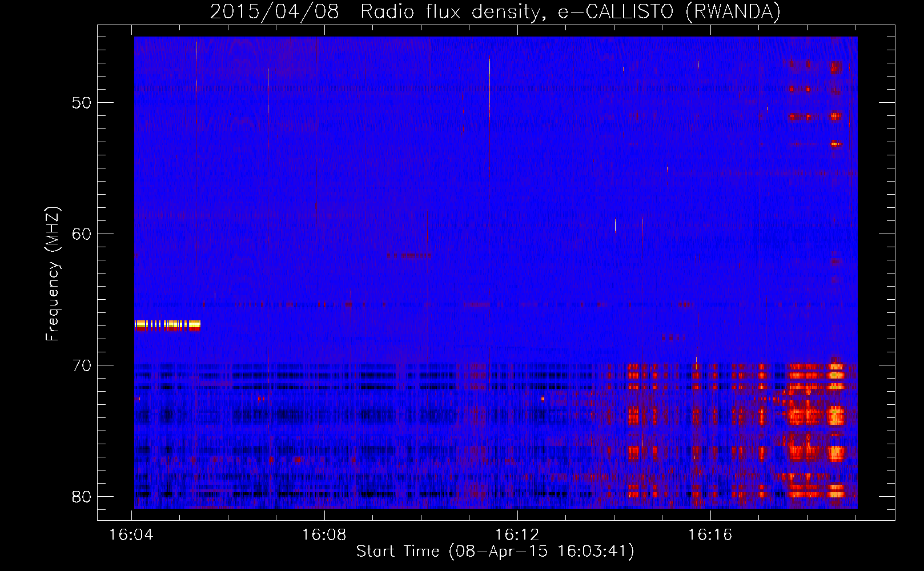This screenshot has width=924, height=571.
Task: Click the 'Start Time (08-Apr-15 16:03:41)' label
Action: pyautogui.click(x=495, y=552)
